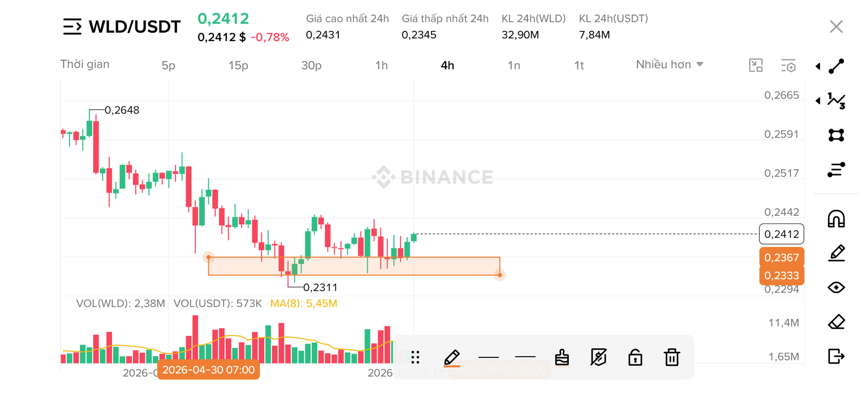The height and width of the screenshot is (400, 868).
Task: Delete selected rectangle with trash icon
Action: coord(672,357)
